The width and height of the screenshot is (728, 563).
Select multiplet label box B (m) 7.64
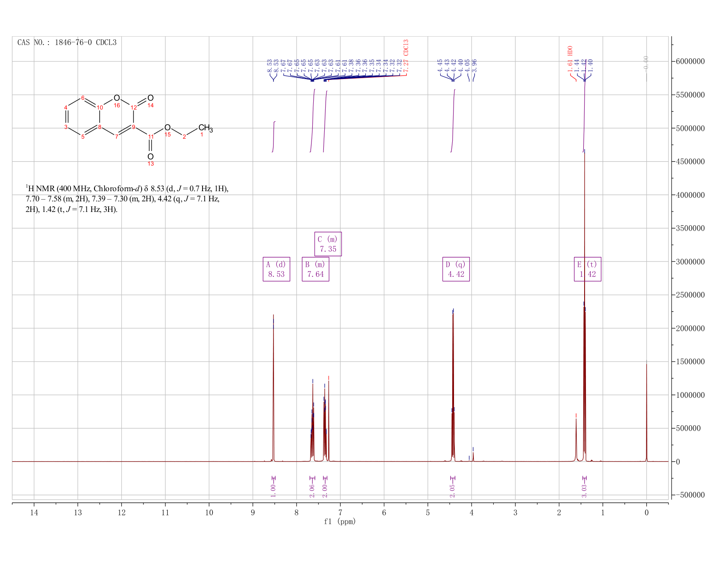315,269
